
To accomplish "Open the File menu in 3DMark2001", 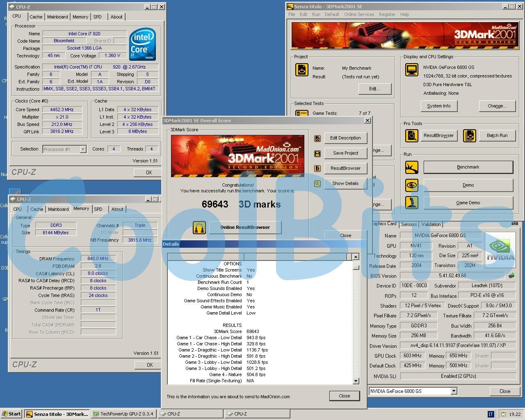I will click(x=292, y=14).
